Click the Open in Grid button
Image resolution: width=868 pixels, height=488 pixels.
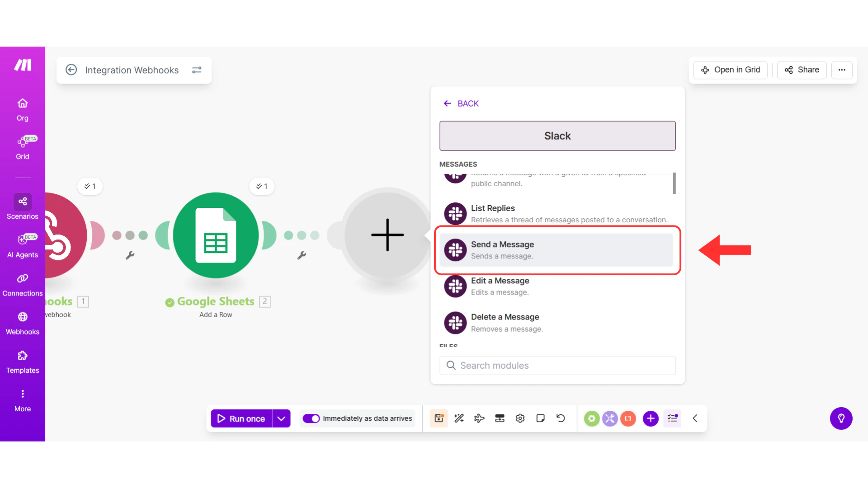(730, 70)
